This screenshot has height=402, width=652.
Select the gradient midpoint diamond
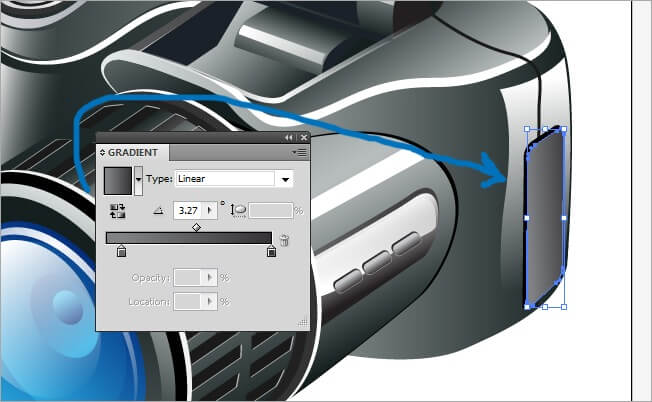[196, 227]
